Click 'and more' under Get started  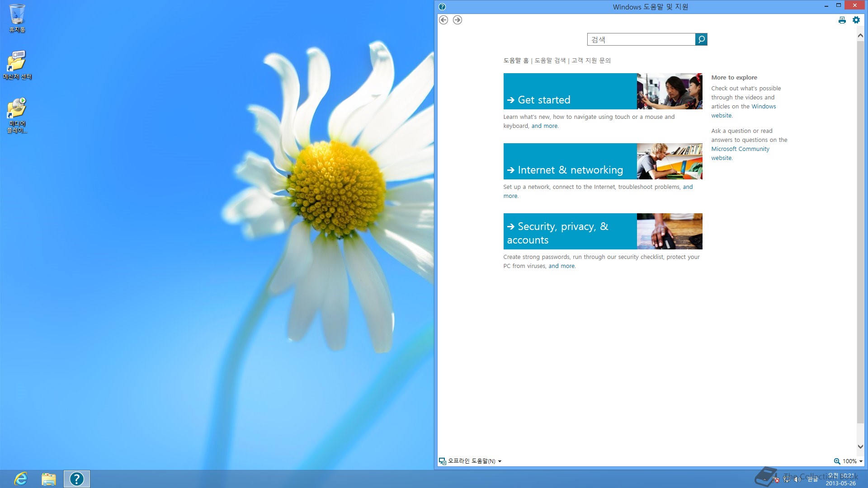pos(544,126)
